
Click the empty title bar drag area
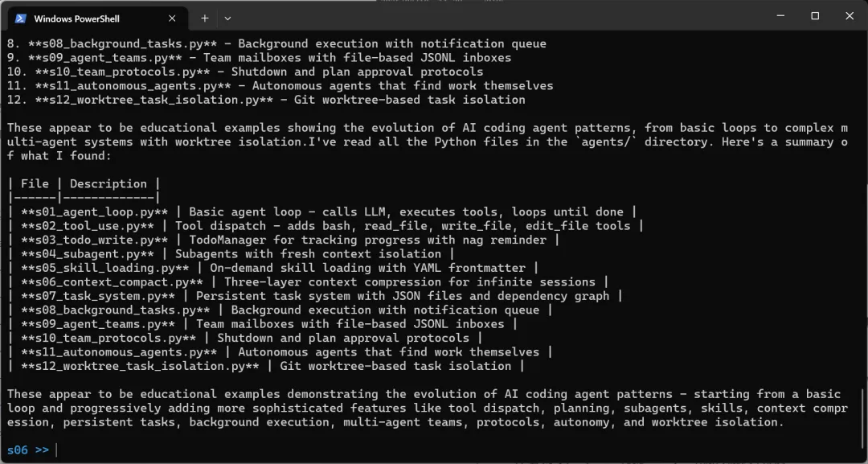tap(482, 16)
